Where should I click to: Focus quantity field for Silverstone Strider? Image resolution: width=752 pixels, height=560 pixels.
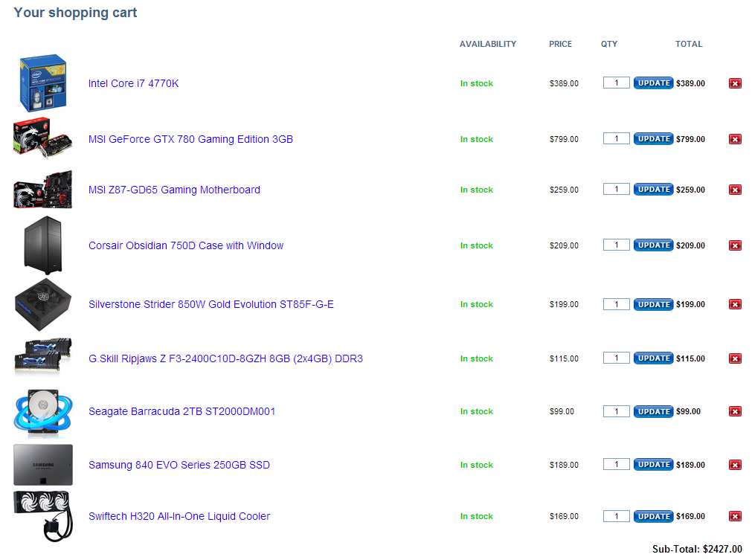pyautogui.click(x=617, y=304)
